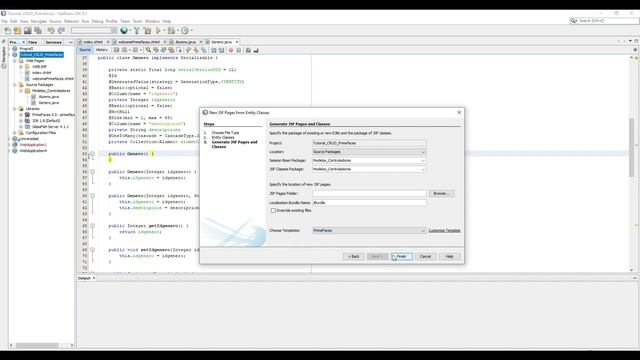Select Alumno.java in the project tree

tap(49, 97)
